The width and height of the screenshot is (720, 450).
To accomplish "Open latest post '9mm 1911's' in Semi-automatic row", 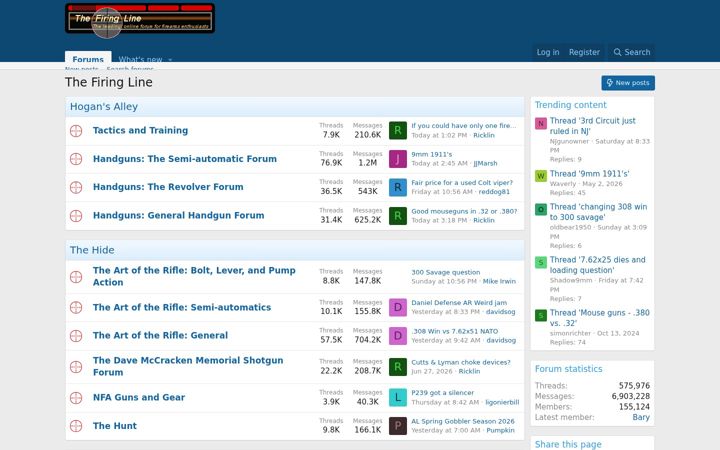I will (432, 154).
